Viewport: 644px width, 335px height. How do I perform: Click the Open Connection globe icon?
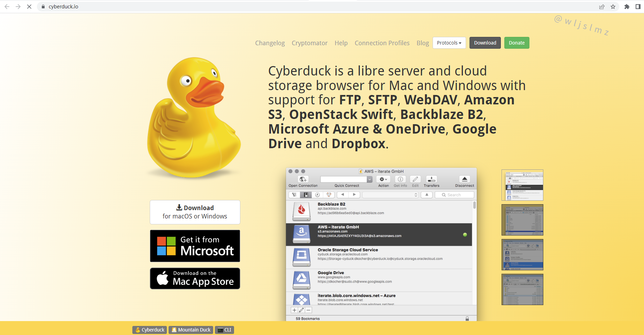(x=303, y=179)
